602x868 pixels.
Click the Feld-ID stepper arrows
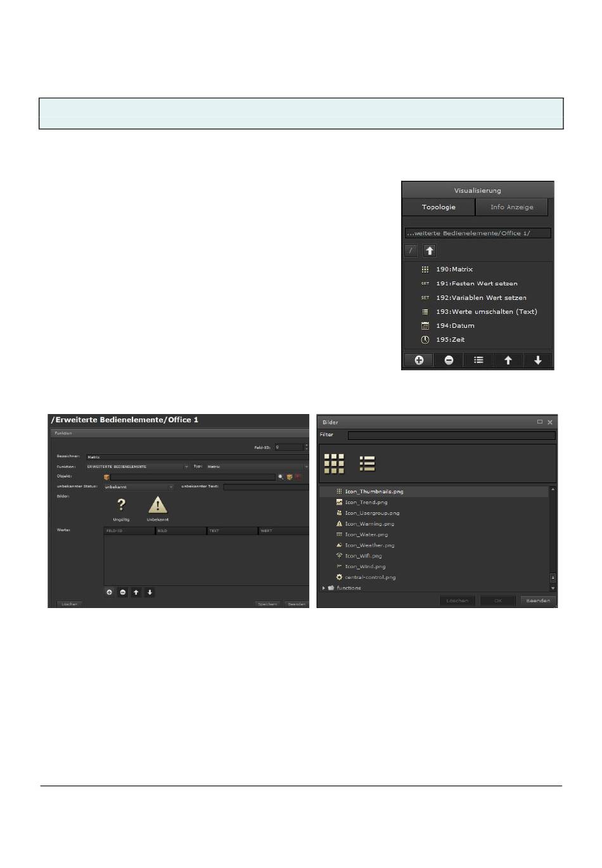(x=306, y=447)
